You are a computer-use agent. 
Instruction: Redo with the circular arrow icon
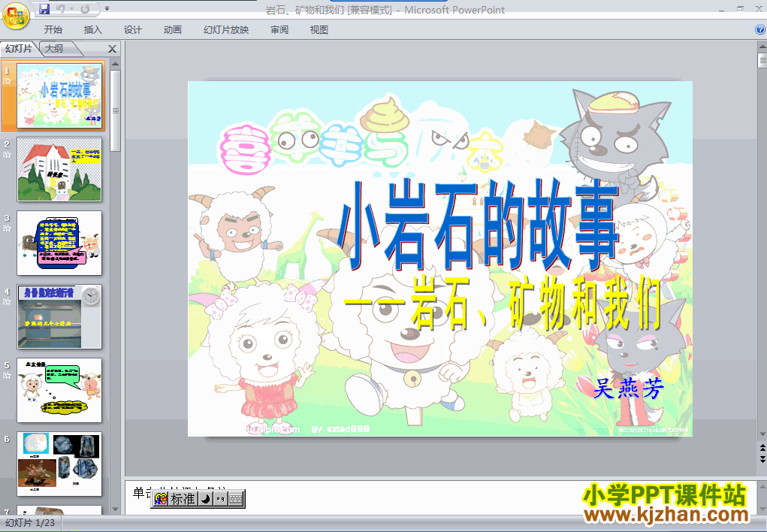[85, 9]
